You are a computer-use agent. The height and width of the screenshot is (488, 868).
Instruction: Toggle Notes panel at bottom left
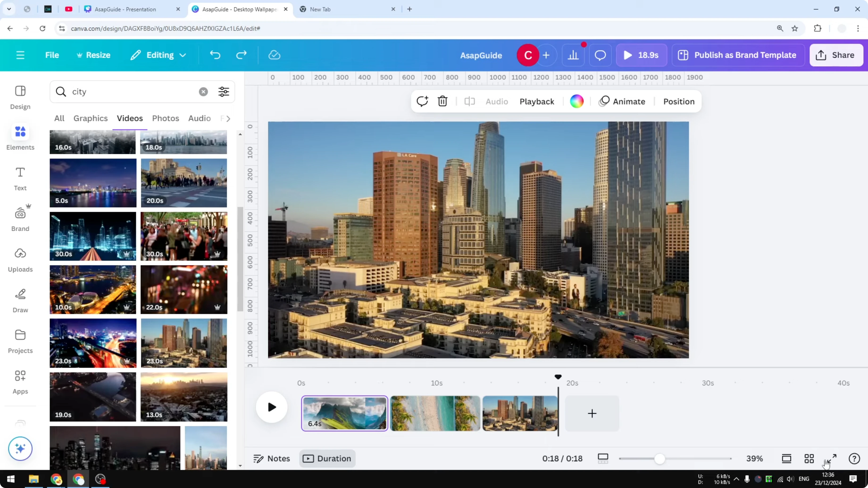coord(271,458)
